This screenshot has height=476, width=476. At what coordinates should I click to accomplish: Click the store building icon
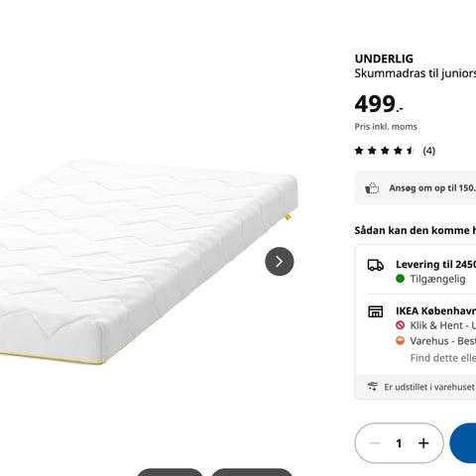point(376,311)
